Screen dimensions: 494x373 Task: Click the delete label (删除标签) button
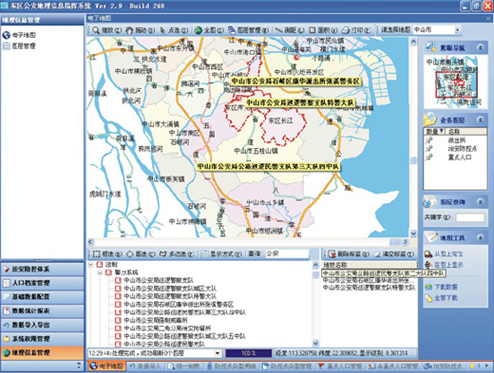pos(349,254)
